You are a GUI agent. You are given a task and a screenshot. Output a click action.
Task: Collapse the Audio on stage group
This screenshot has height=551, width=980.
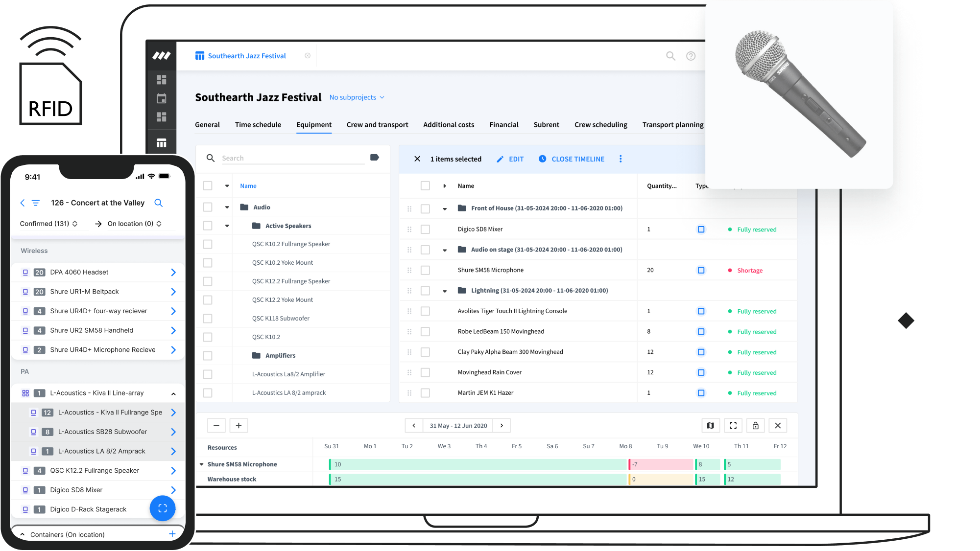(x=445, y=250)
